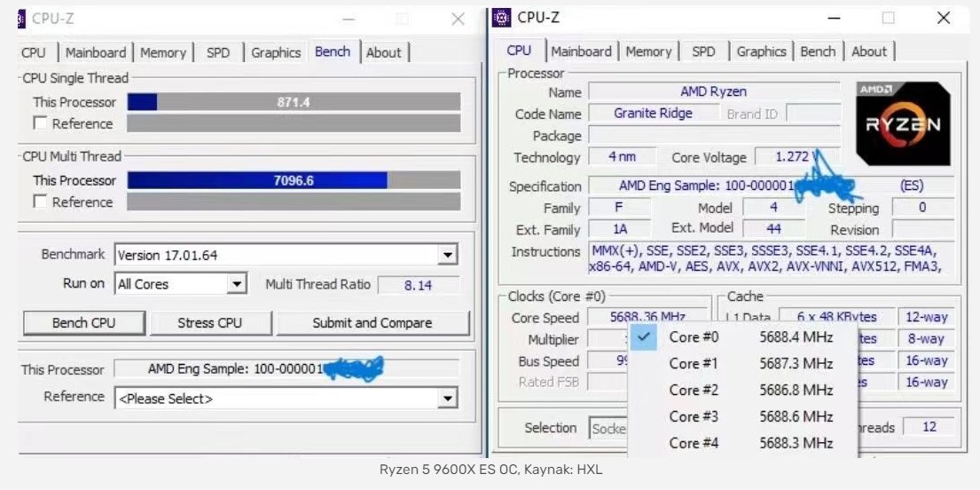
Task: Open the Bench tab in right window
Action: [818, 51]
